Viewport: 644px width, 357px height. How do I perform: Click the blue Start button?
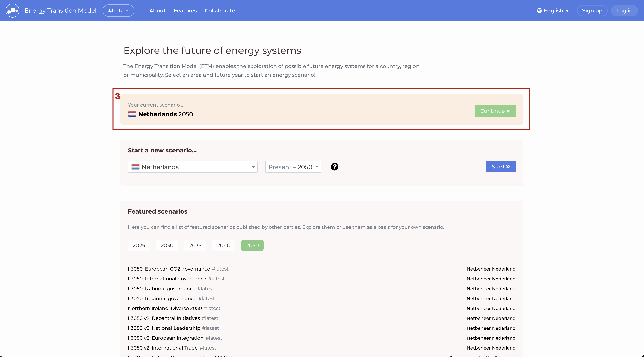pyautogui.click(x=500, y=167)
